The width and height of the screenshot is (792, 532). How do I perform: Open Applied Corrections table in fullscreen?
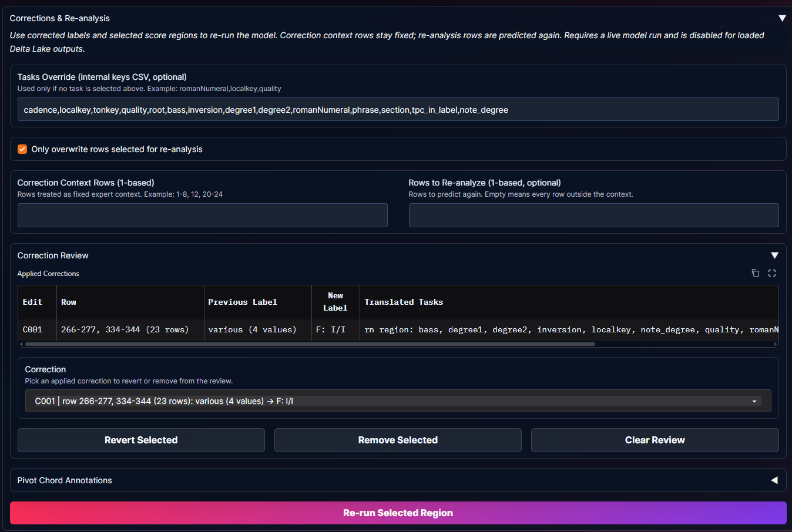[772, 273]
